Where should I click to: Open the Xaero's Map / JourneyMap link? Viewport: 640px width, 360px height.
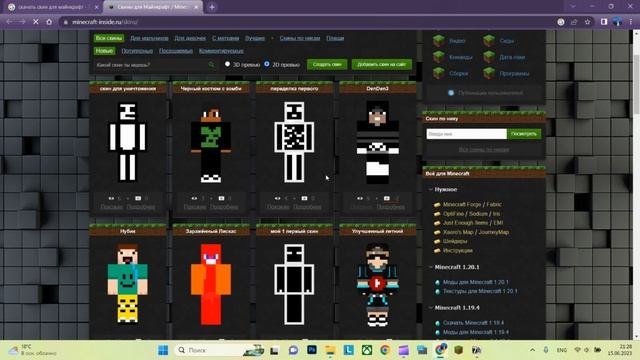pyautogui.click(x=476, y=232)
